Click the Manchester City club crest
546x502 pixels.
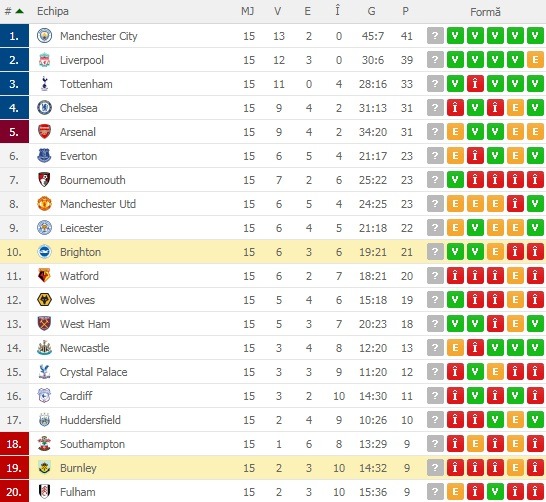(x=44, y=36)
